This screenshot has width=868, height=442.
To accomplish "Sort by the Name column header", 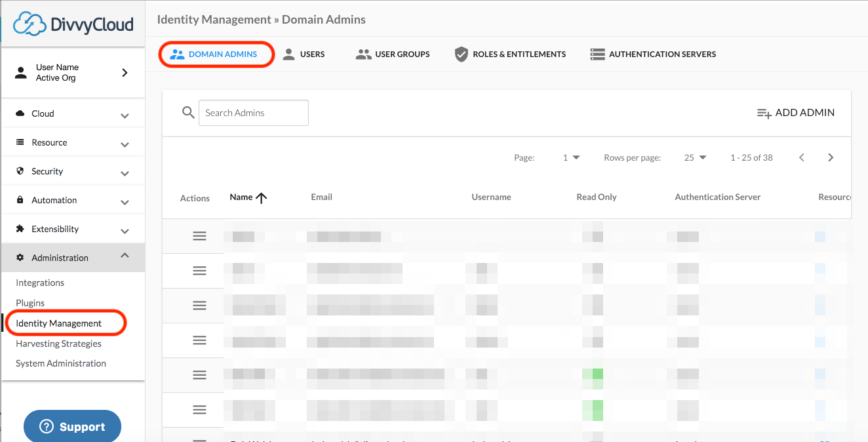I will 241,197.
